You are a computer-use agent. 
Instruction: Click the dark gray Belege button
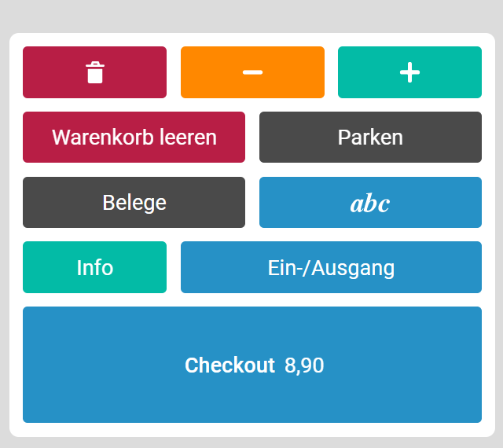pos(134,202)
